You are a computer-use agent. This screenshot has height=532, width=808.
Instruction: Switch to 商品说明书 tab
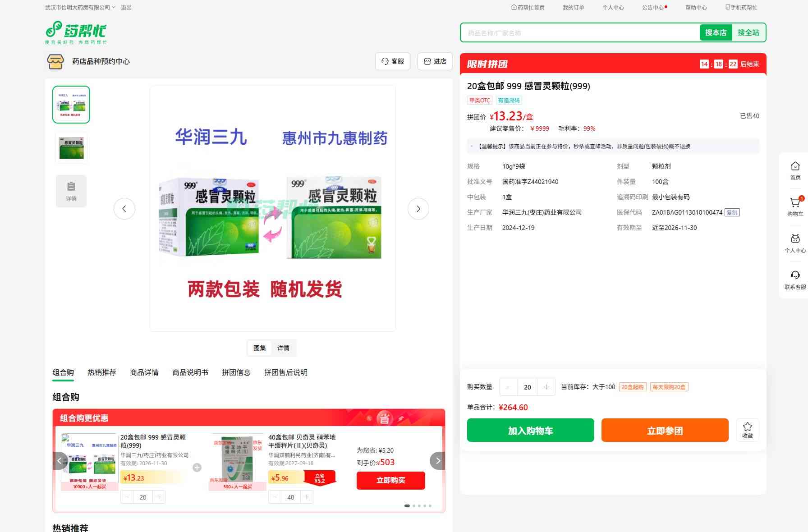pos(190,372)
